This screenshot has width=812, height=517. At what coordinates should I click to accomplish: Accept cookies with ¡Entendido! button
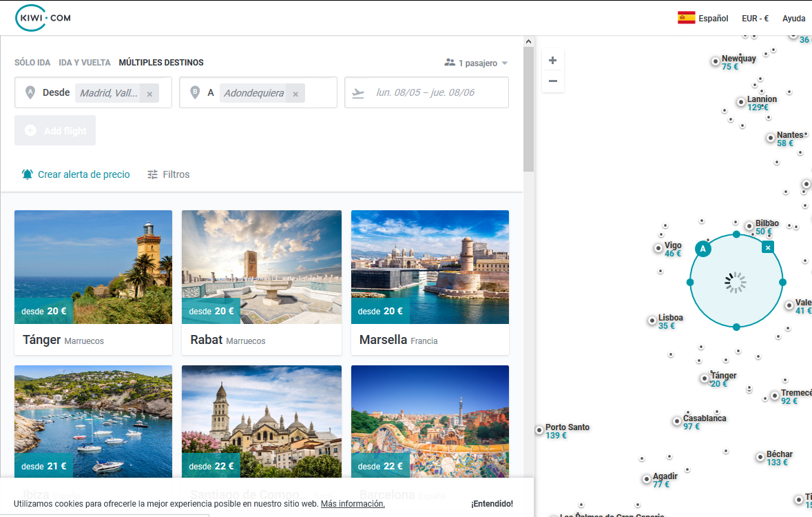click(492, 504)
